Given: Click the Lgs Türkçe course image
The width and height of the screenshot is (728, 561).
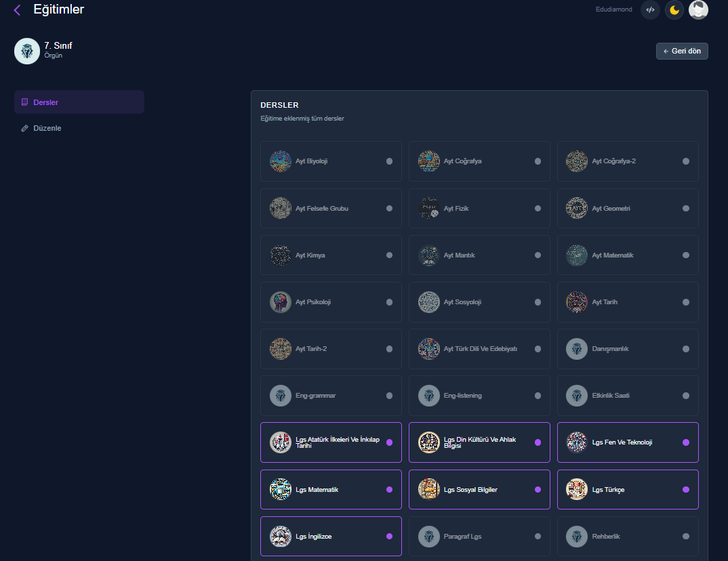Looking at the screenshot, I should point(577,489).
